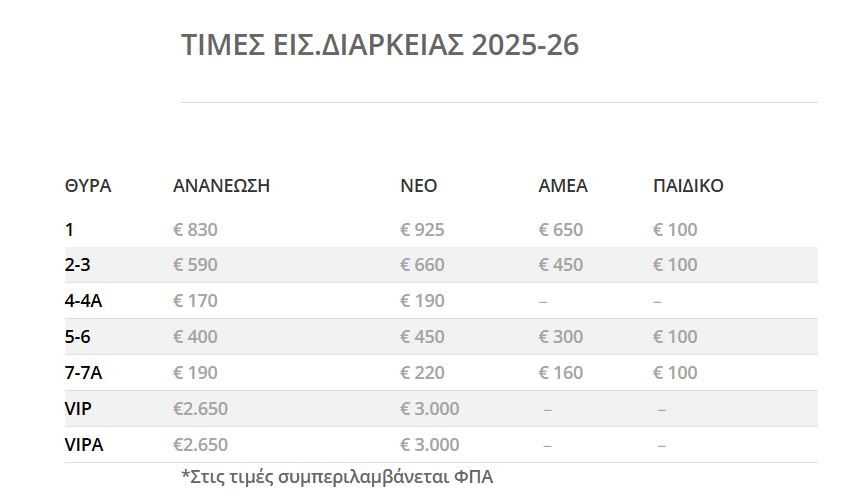Click the VIPA row label

pos(84,444)
